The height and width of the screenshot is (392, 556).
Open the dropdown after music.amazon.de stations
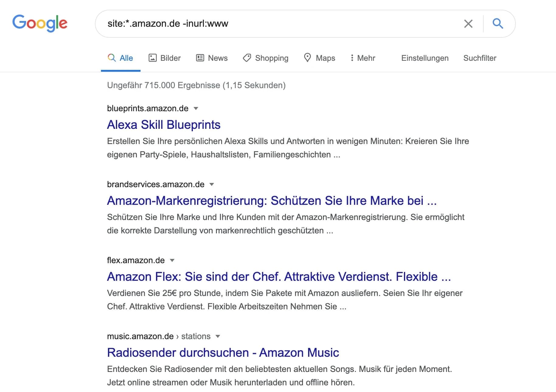point(218,336)
